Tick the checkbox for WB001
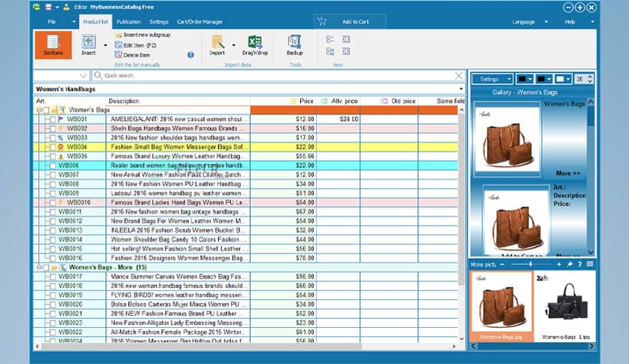629x364 pixels. [53, 120]
